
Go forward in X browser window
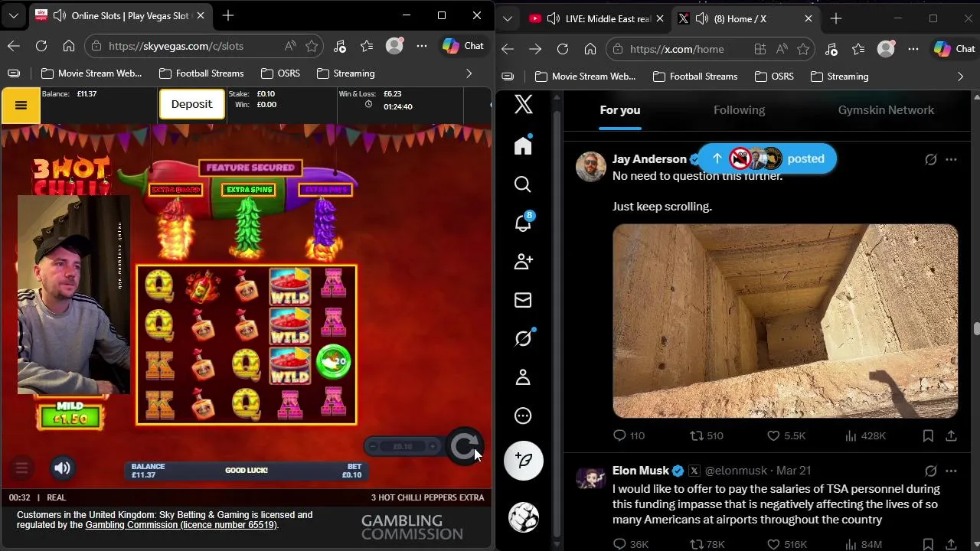coord(535,49)
